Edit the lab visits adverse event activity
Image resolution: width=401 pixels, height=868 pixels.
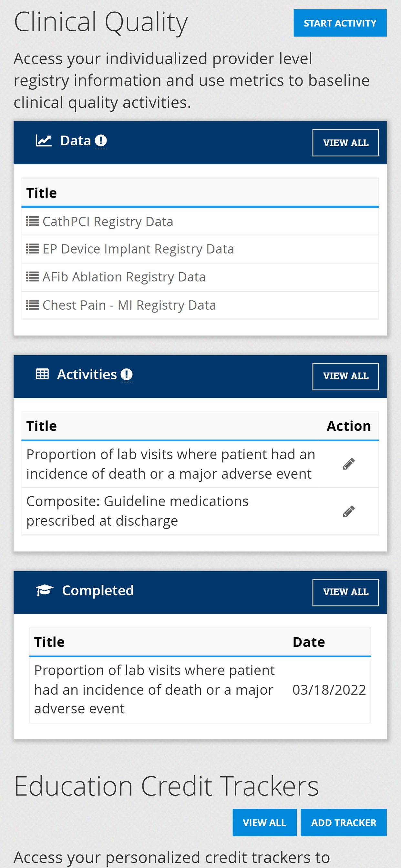pyautogui.click(x=349, y=464)
